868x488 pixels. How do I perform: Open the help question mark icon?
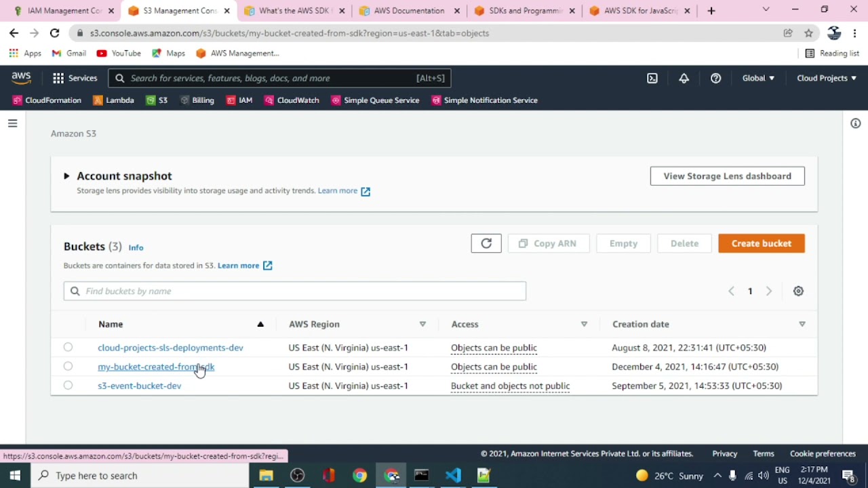716,78
